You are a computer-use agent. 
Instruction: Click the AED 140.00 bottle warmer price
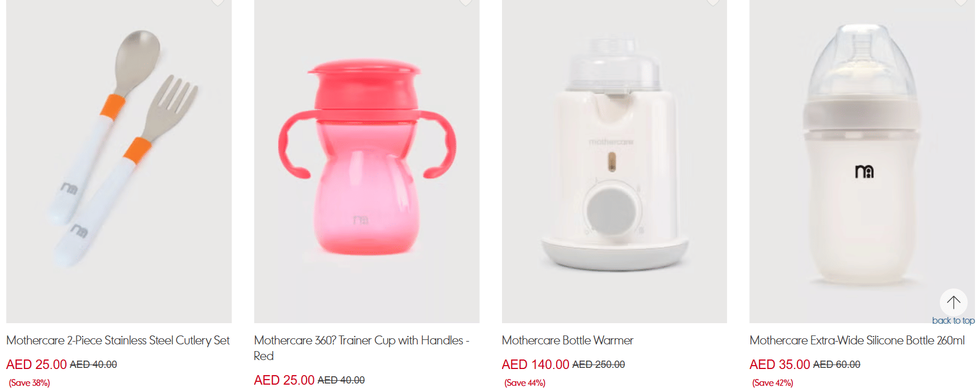(x=536, y=365)
